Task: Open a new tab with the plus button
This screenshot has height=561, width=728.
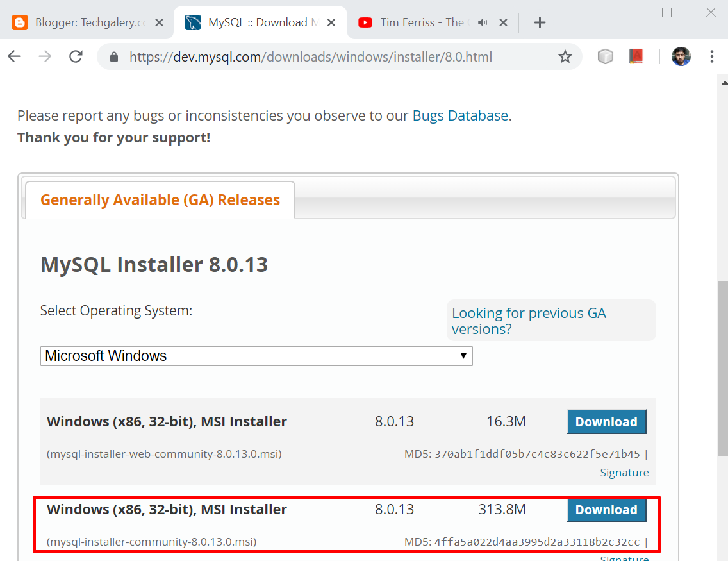Action: click(540, 22)
